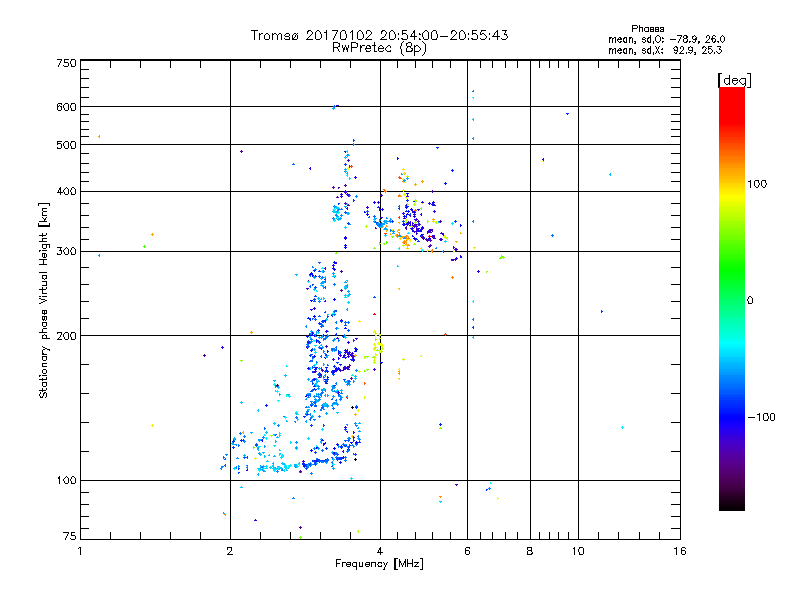The height and width of the screenshot is (600, 800).
Task: Click the x-axis tick label '1'
Action: [x=80, y=551]
